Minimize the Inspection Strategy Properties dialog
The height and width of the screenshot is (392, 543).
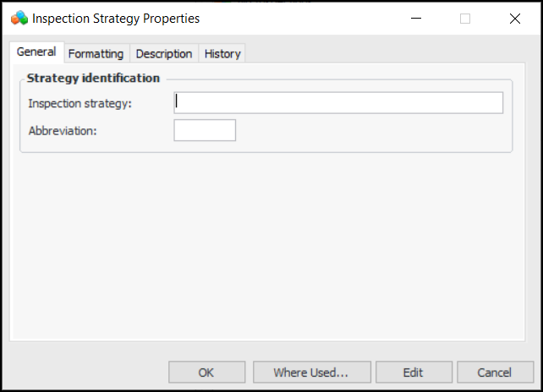pyautogui.click(x=414, y=18)
